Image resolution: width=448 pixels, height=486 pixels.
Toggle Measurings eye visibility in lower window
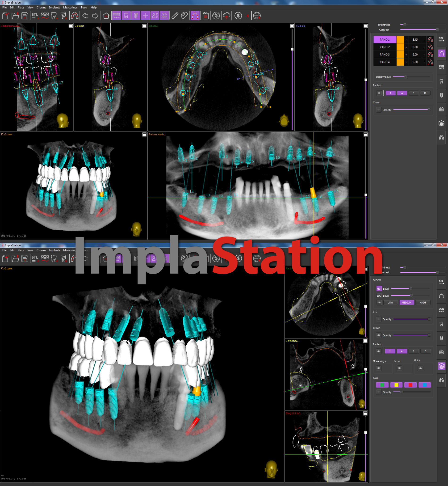coord(379,368)
